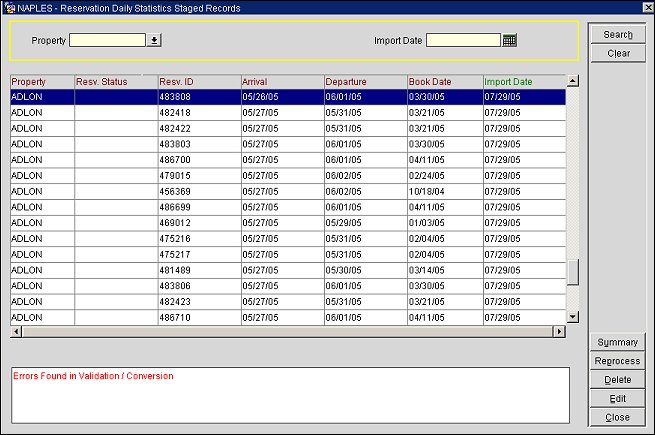655x435 pixels.
Task: Click the NAPLES window title bar icon
Action: pos(8,6)
